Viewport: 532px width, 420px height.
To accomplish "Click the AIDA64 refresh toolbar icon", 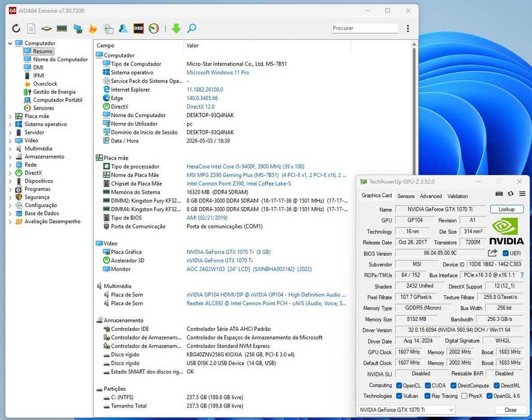I will pos(16,28).
